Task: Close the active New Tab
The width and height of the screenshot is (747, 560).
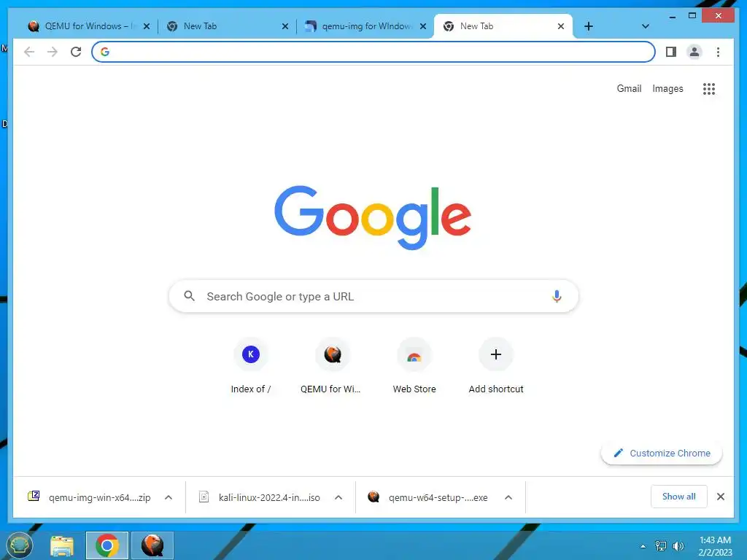Action: pyautogui.click(x=561, y=26)
